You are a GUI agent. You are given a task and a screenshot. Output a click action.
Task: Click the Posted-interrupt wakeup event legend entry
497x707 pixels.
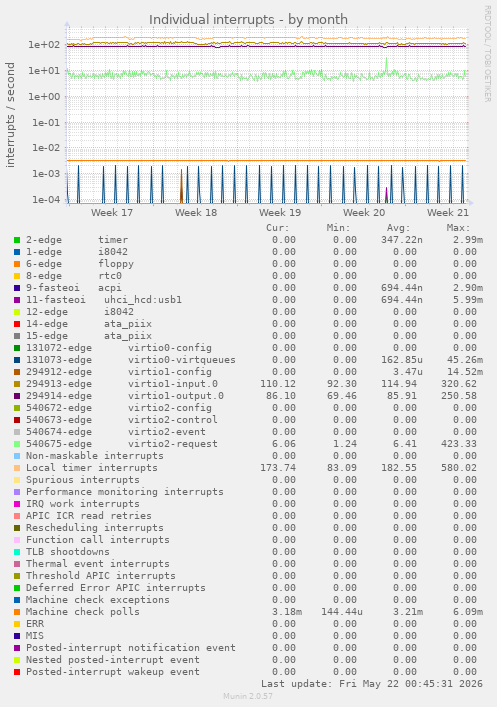(x=113, y=672)
